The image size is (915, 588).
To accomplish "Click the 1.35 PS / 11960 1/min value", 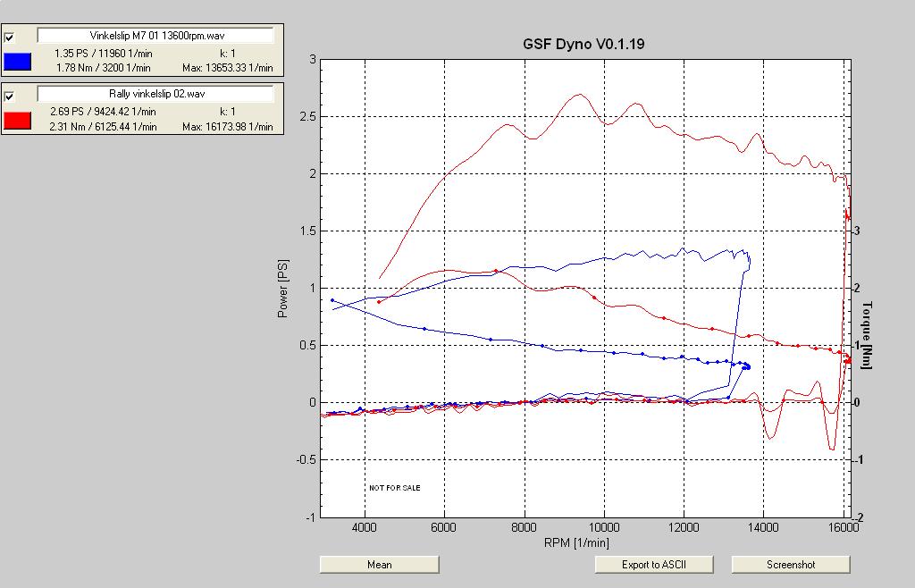I will click(x=103, y=54).
